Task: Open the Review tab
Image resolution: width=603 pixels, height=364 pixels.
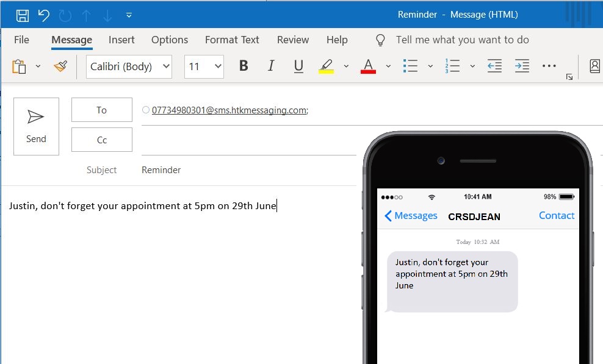Action: [x=293, y=40]
